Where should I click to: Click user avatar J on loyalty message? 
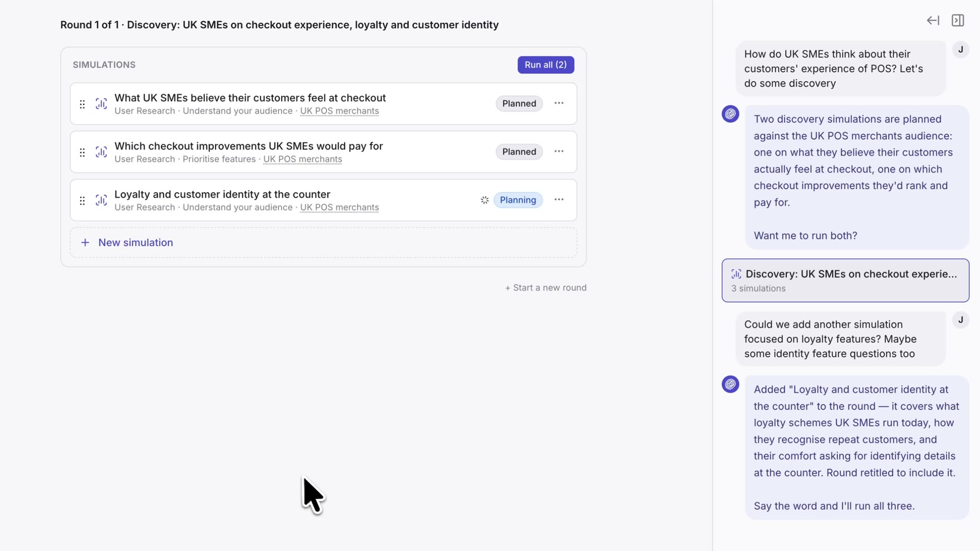(x=961, y=319)
